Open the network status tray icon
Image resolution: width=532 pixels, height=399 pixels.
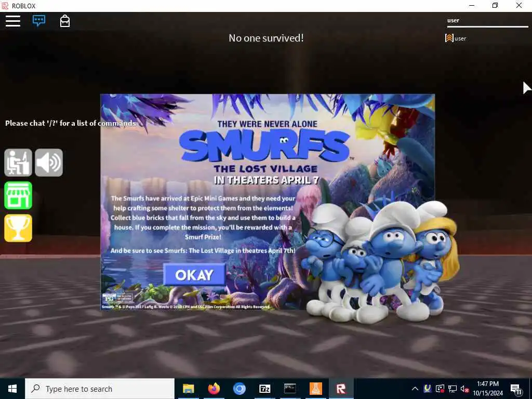[453, 389]
